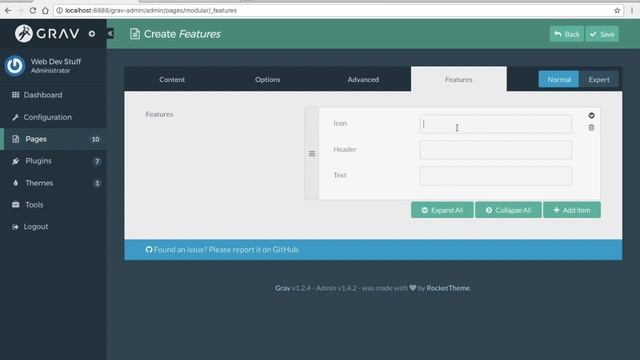Click the browser forward arrow
This screenshot has width=640, height=360.
(x=20, y=11)
